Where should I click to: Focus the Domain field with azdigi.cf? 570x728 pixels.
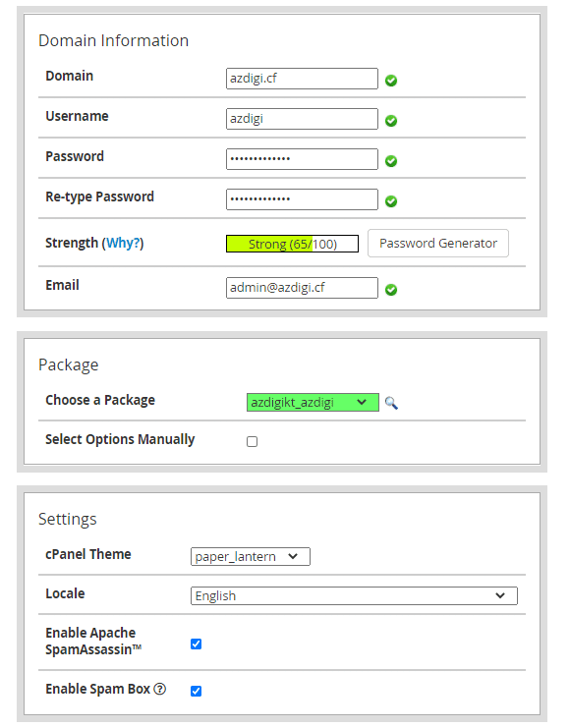click(x=302, y=79)
